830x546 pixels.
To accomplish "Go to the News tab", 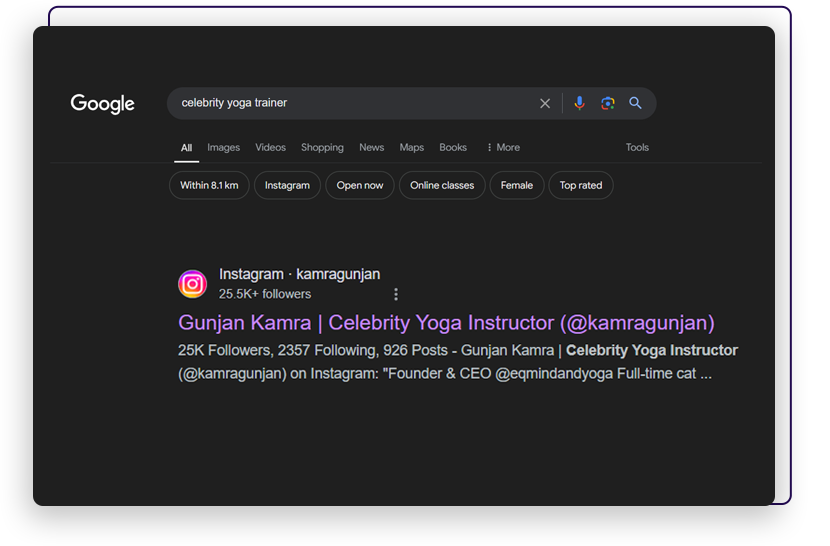I will click(372, 148).
